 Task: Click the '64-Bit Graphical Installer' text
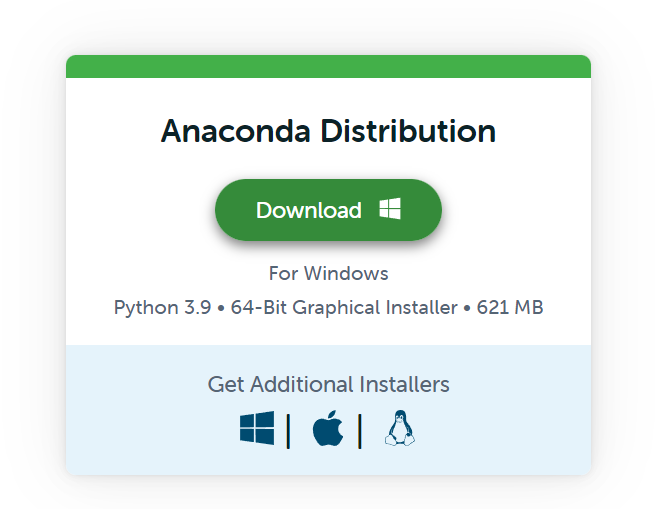click(343, 307)
